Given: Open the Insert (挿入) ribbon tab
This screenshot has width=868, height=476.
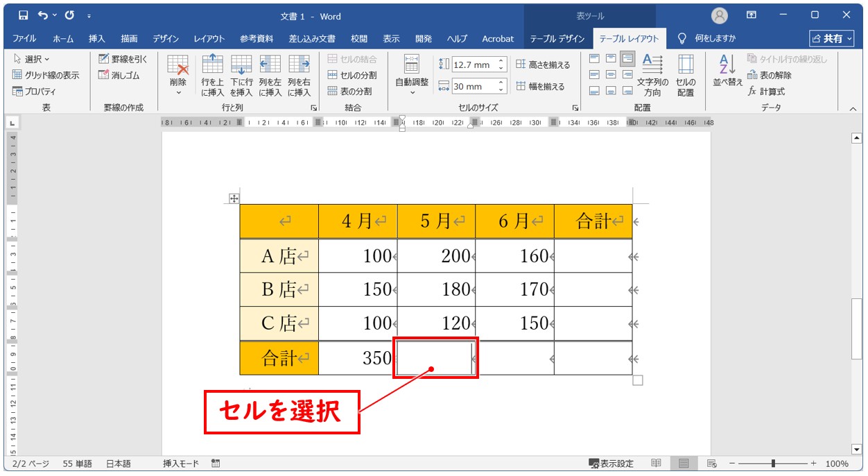Looking at the screenshot, I should [x=97, y=39].
